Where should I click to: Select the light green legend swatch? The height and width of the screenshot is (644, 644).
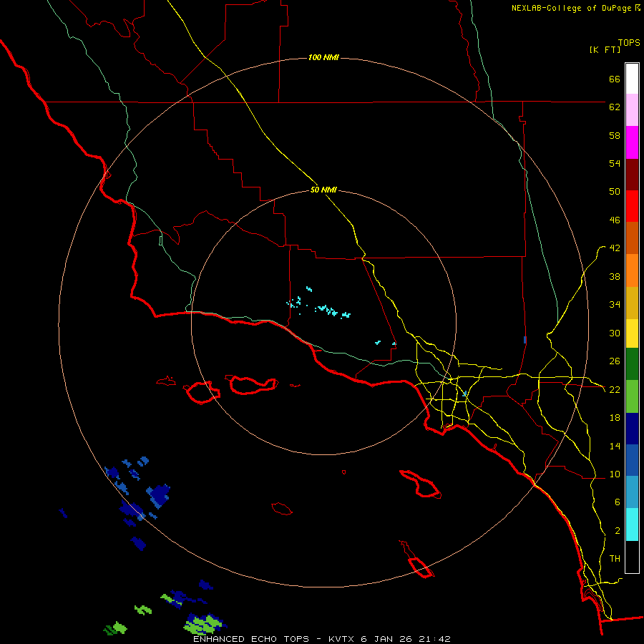tap(632, 396)
